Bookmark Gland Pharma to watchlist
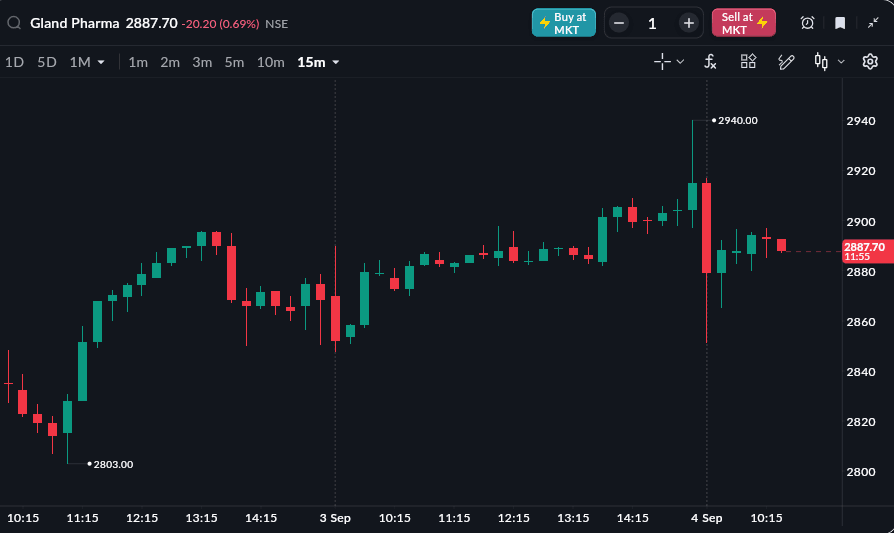 pos(840,23)
